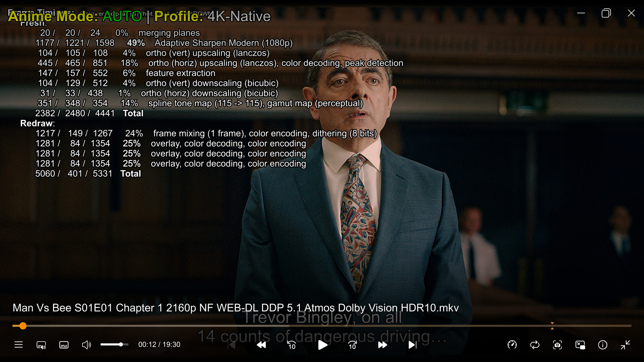Click the 49% value in stats
Viewport: 644px width, 362px height.
(136, 43)
